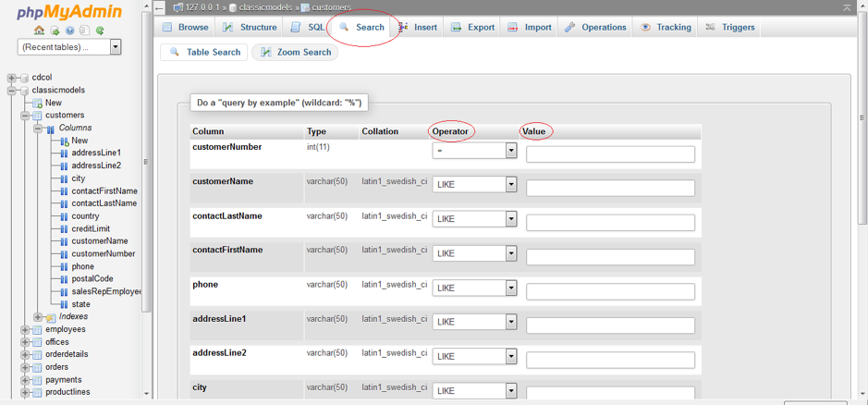Collapse the classicmodels database node
868x405 pixels.
[12, 91]
